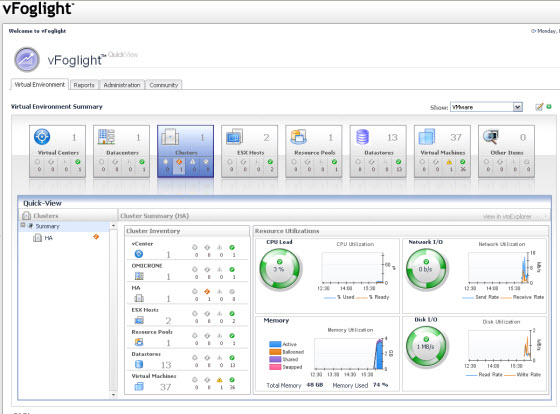The width and height of the screenshot is (560, 414).
Task: Switch to the Administration tab
Action: [122, 85]
